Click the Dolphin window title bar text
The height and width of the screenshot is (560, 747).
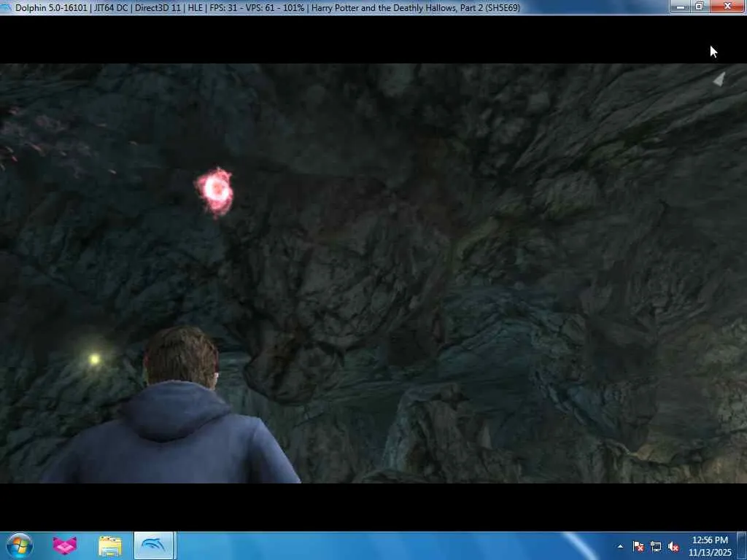pos(267,7)
